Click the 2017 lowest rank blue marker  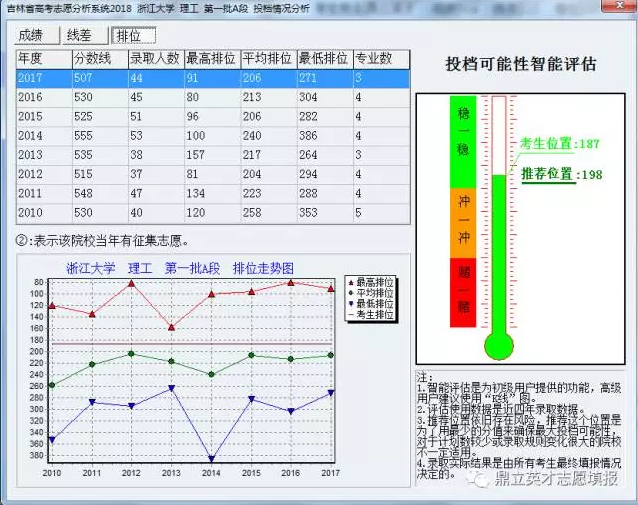[331, 393]
